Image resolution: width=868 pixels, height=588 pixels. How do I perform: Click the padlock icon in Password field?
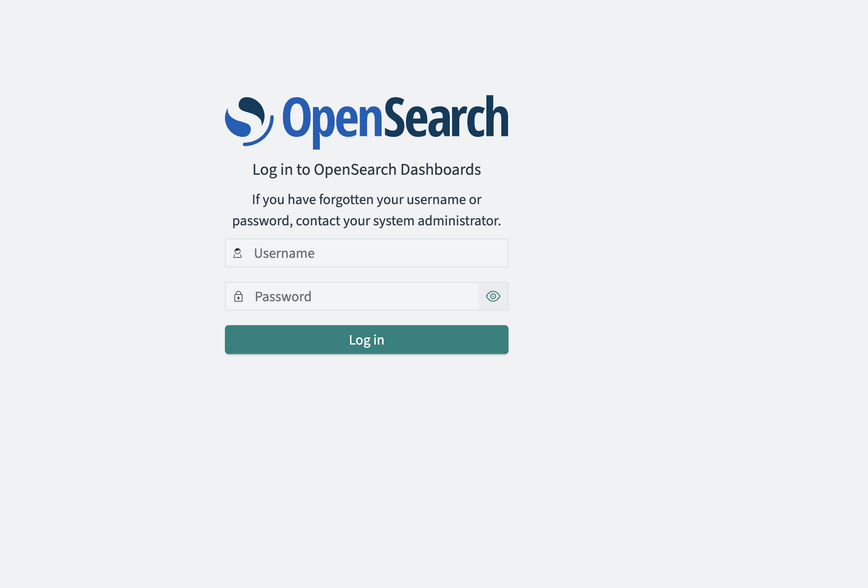238,296
